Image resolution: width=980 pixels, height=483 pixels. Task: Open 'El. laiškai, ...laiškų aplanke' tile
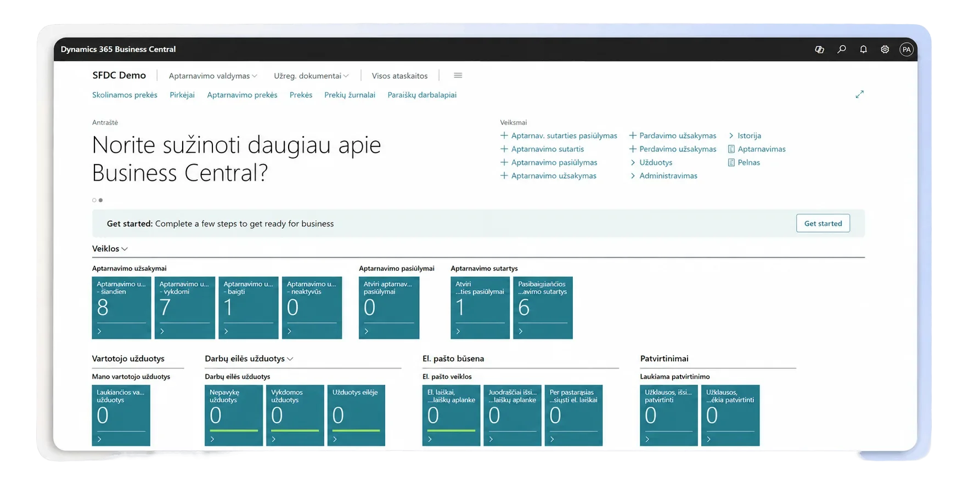coord(451,416)
